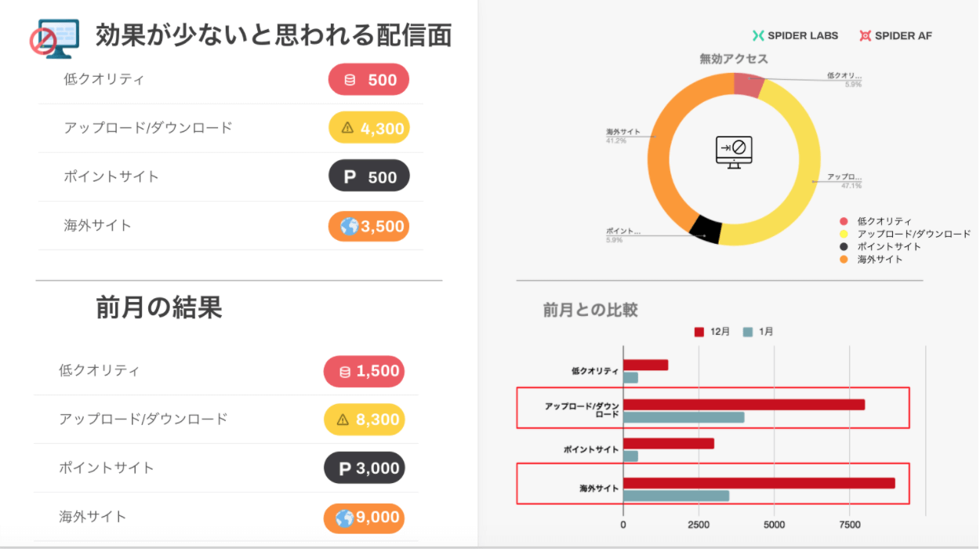Click the orange 海外サイト legend dot
Screen dimensions: 980x549
pyautogui.click(x=844, y=259)
